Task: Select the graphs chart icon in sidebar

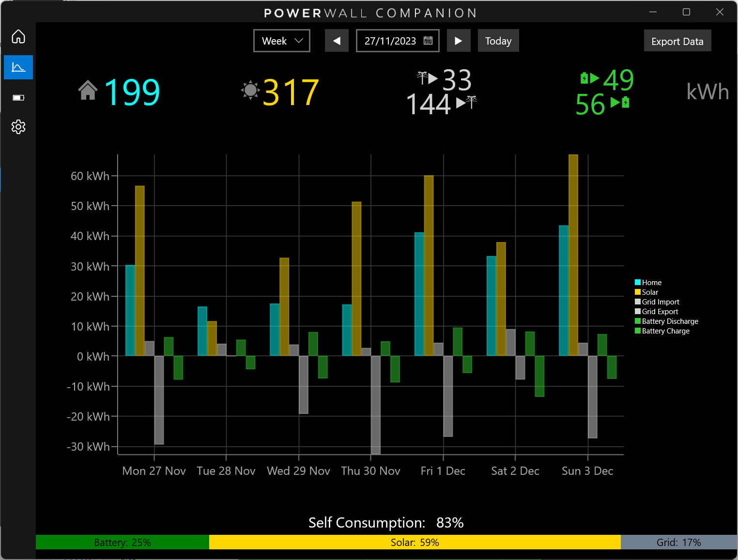Action: [x=18, y=67]
